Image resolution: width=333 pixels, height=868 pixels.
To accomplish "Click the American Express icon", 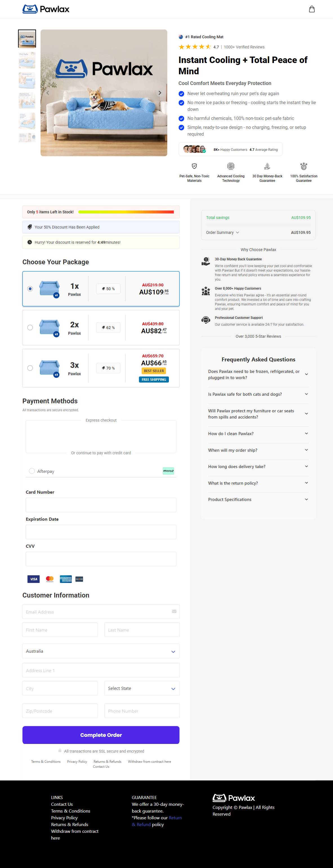I will [x=66, y=579].
